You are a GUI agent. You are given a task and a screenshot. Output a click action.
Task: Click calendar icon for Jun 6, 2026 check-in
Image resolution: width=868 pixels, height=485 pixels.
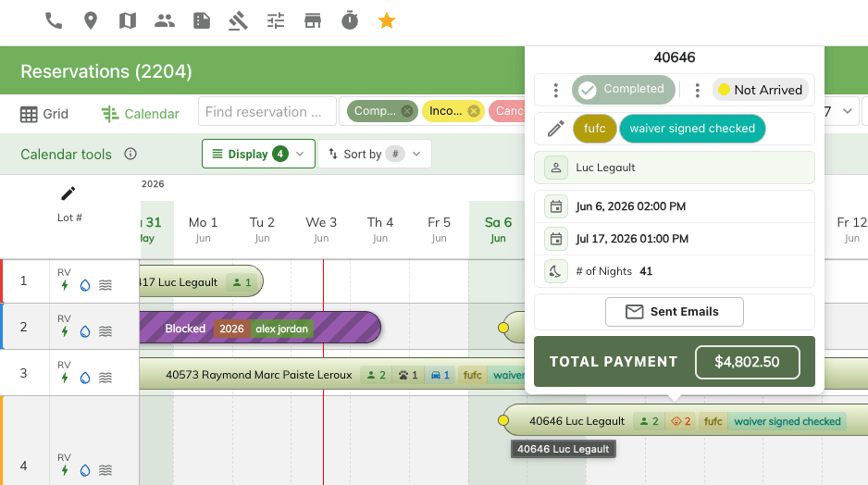click(x=556, y=206)
